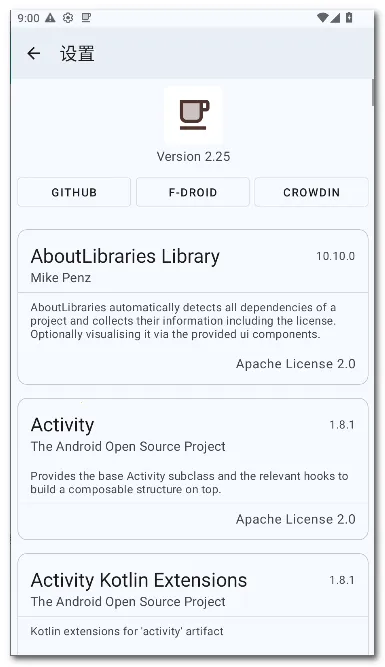
Task: Tap the coffee cup notification icon
Action: (86, 18)
